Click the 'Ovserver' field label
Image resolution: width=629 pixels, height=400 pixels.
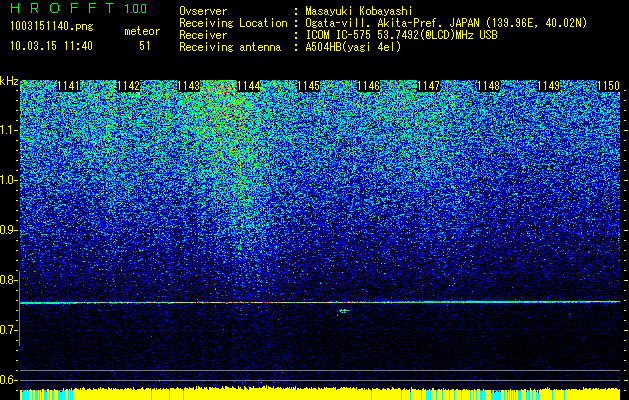pos(203,12)
